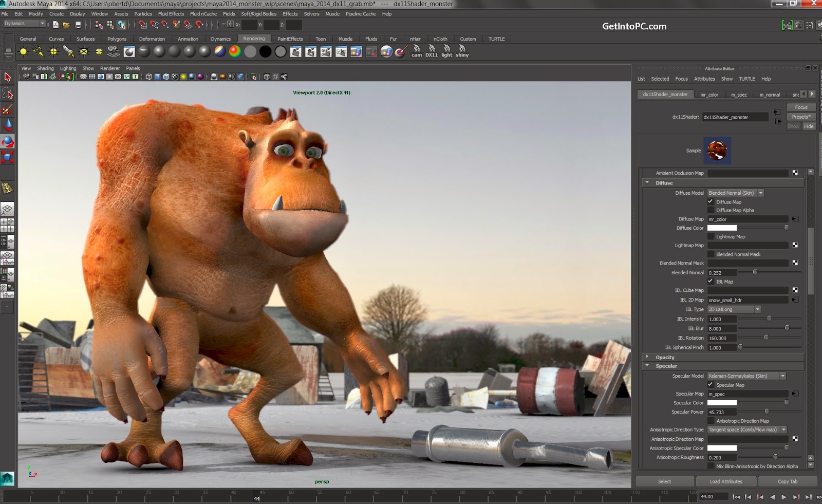Click the Snap to Curves magnet icon

coord(154,24)
